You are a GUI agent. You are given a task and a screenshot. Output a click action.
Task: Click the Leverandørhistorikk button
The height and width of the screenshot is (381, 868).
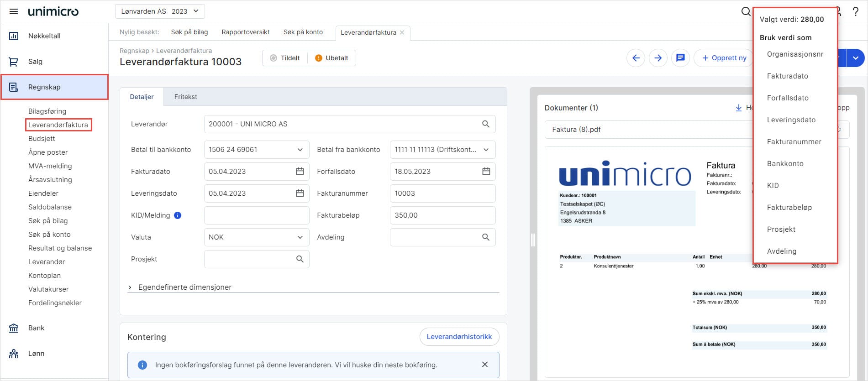click(459, 337)
